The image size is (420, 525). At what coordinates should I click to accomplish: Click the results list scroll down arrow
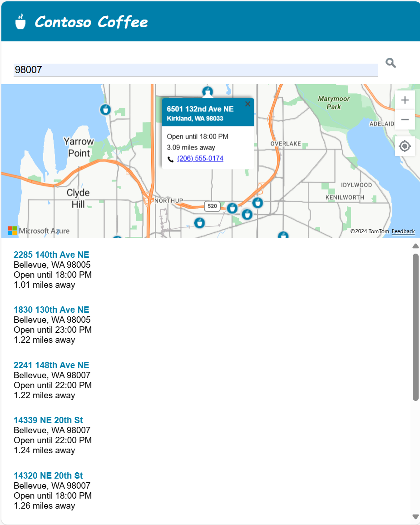[415, 516]
